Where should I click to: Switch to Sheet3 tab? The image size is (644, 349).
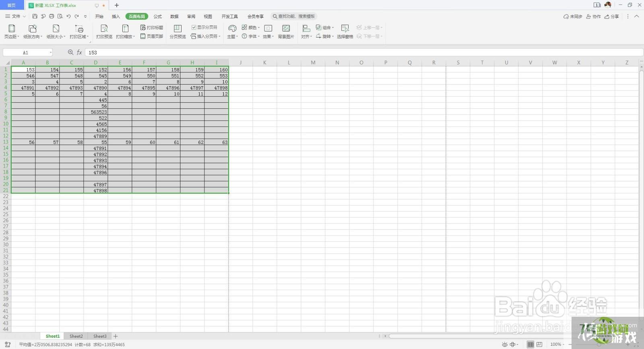pos(100,336)
